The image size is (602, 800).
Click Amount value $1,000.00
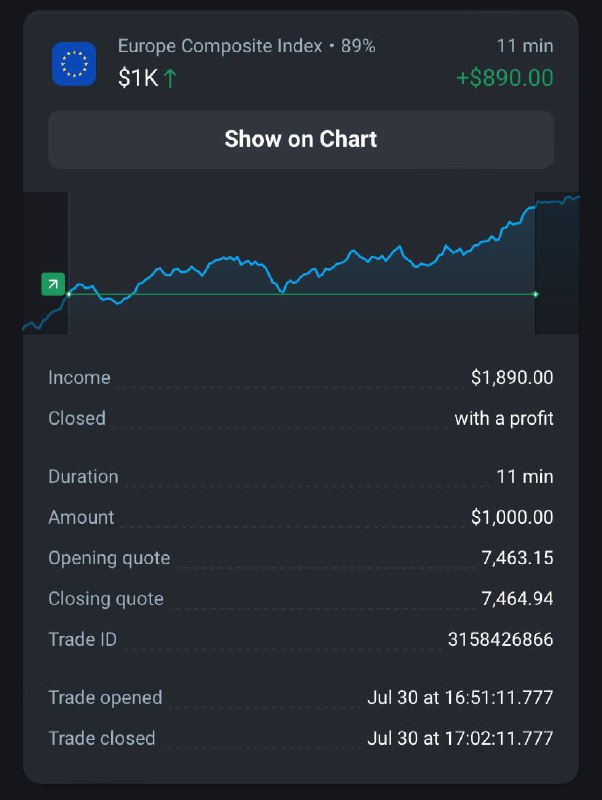(512, 517)
